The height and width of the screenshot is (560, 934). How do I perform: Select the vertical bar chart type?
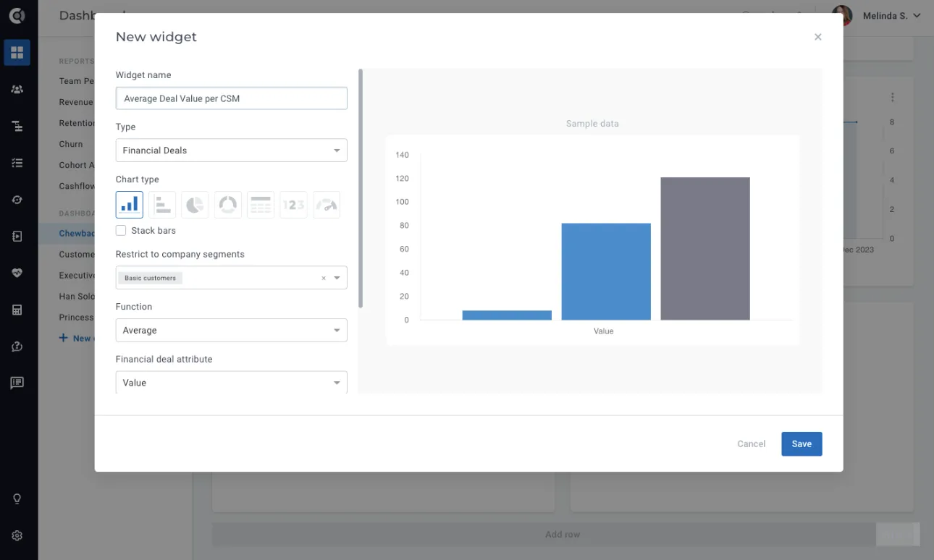click(130, 205)
